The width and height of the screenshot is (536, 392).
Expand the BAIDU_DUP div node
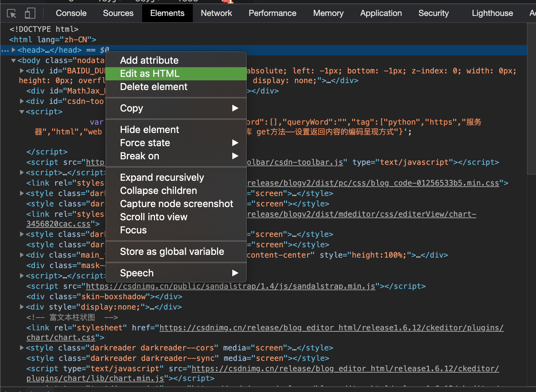pos(22,71)
